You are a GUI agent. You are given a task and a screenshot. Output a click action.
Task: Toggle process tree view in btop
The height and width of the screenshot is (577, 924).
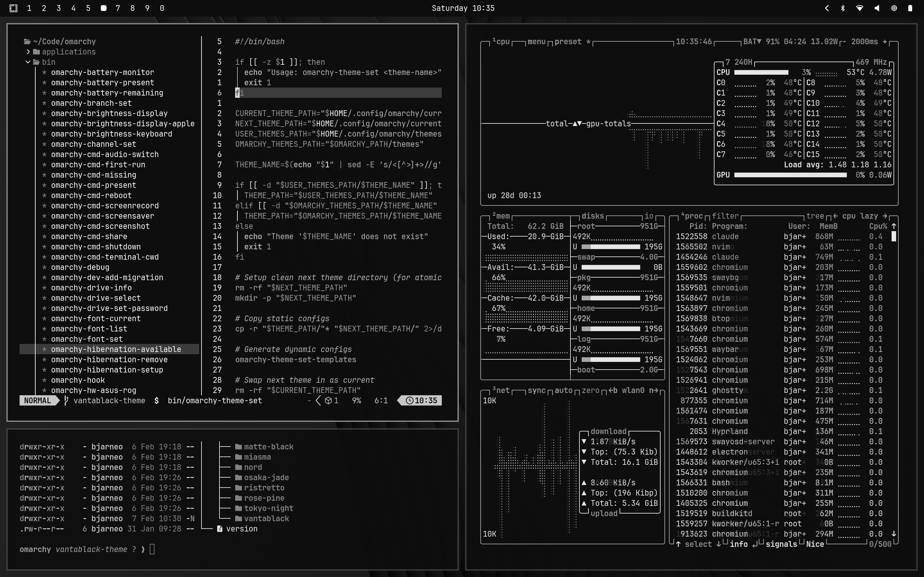point(815,216)
